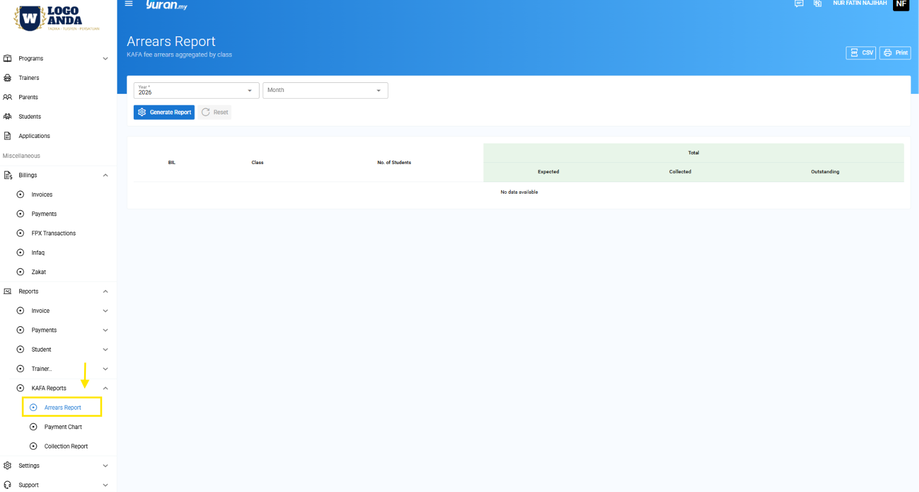Click the Outstanding column header
Screen dimensions: 919x492
click(825, 172)
